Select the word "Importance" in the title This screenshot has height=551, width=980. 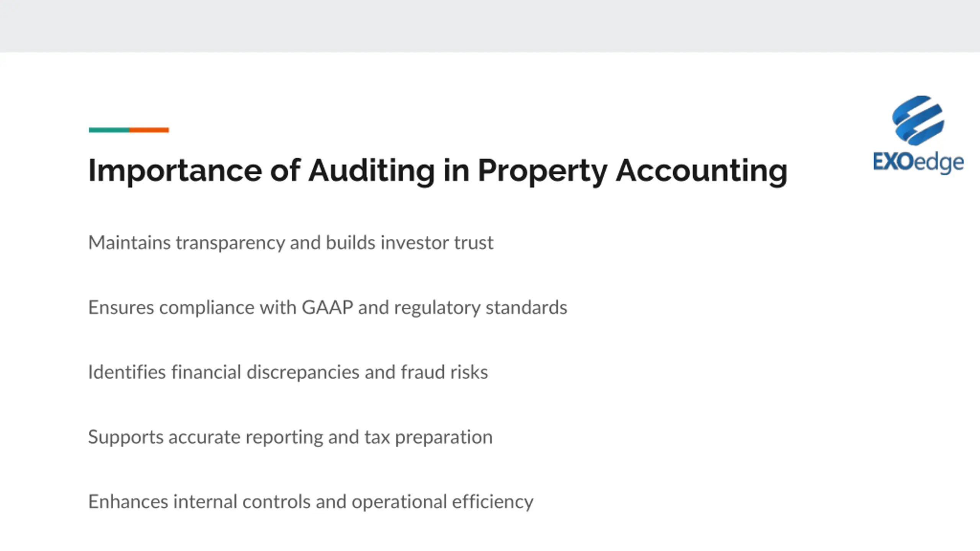click(175, 171)
